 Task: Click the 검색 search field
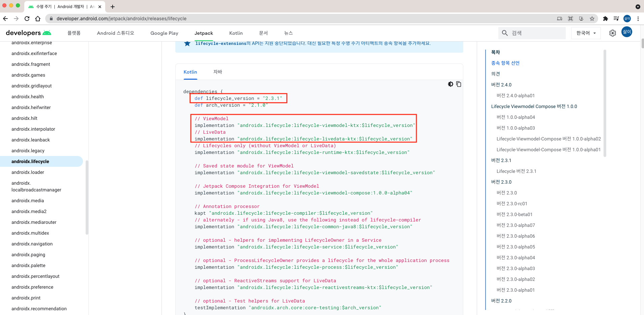click(532, 33)
